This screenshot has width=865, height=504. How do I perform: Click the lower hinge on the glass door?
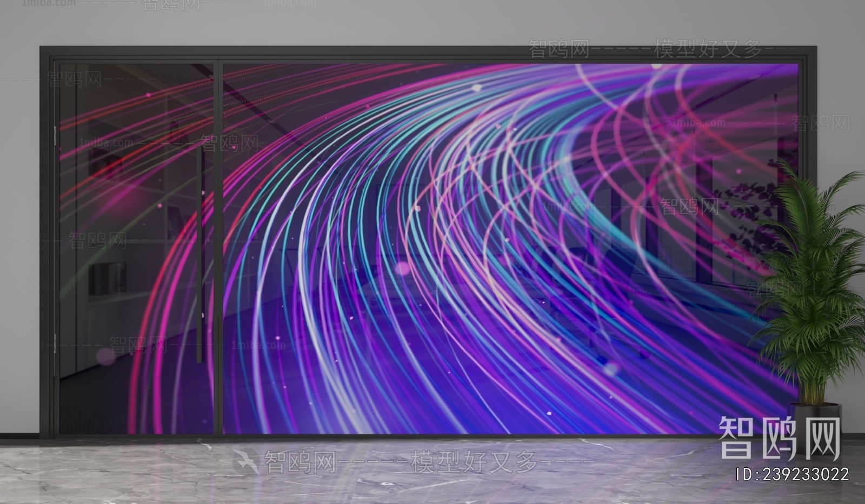pos(55,343)
